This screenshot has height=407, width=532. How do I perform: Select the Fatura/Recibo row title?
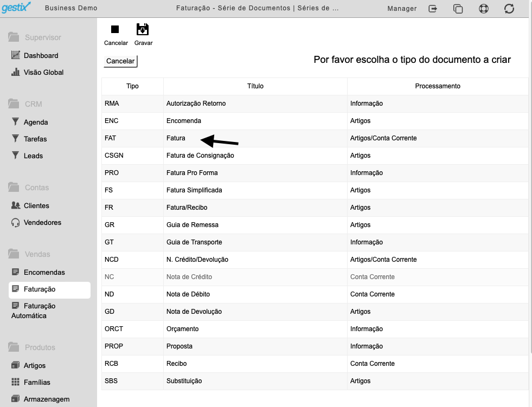click(x=187, y=207)
